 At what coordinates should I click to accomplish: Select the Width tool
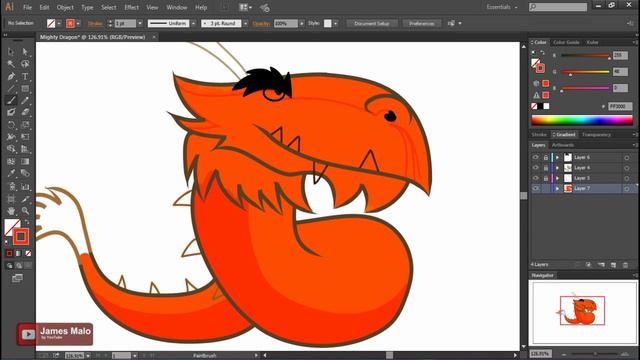click(x=11, y=137)
